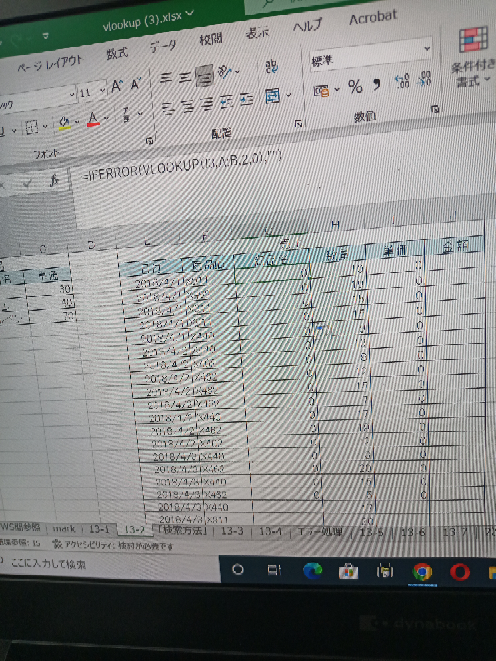496x661 pixels.
Task: Switch to sheet tab 13-3
Action: [x=232, y=531]
